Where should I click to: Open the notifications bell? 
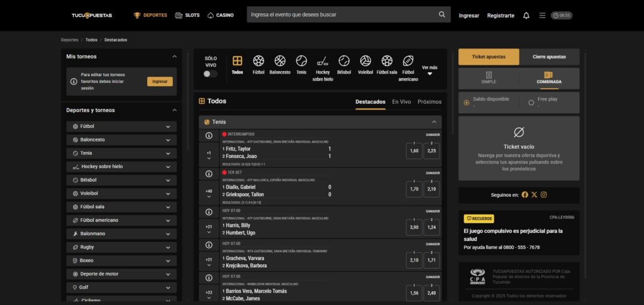point(526,16)
